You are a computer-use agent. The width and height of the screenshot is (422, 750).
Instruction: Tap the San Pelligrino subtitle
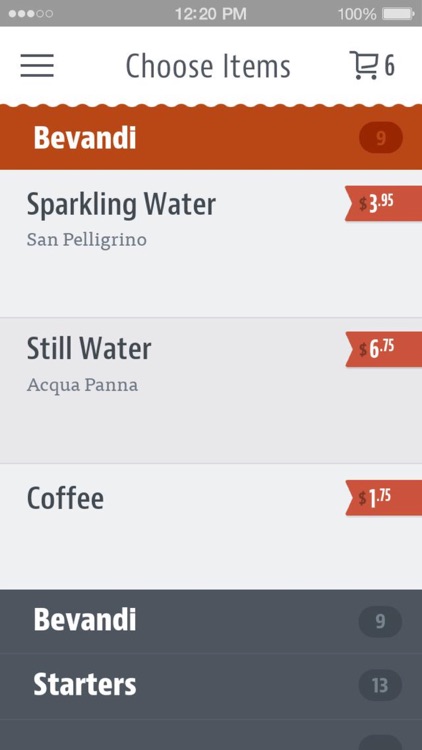87,240
